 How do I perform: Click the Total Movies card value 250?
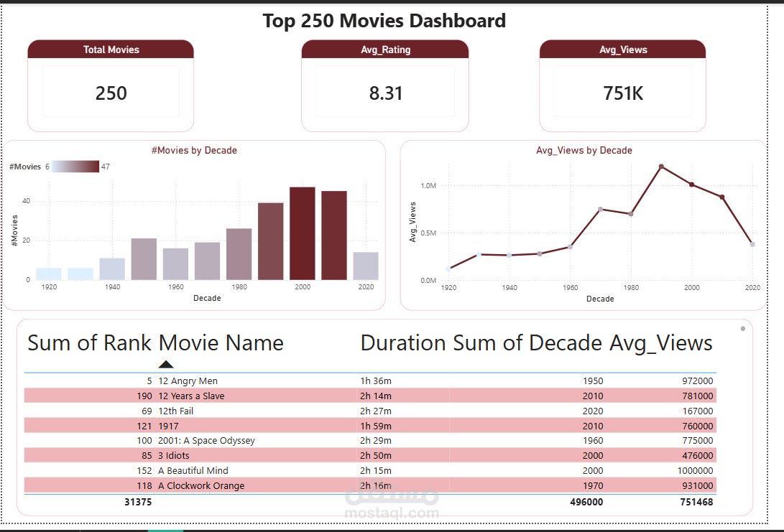(111, 93)
